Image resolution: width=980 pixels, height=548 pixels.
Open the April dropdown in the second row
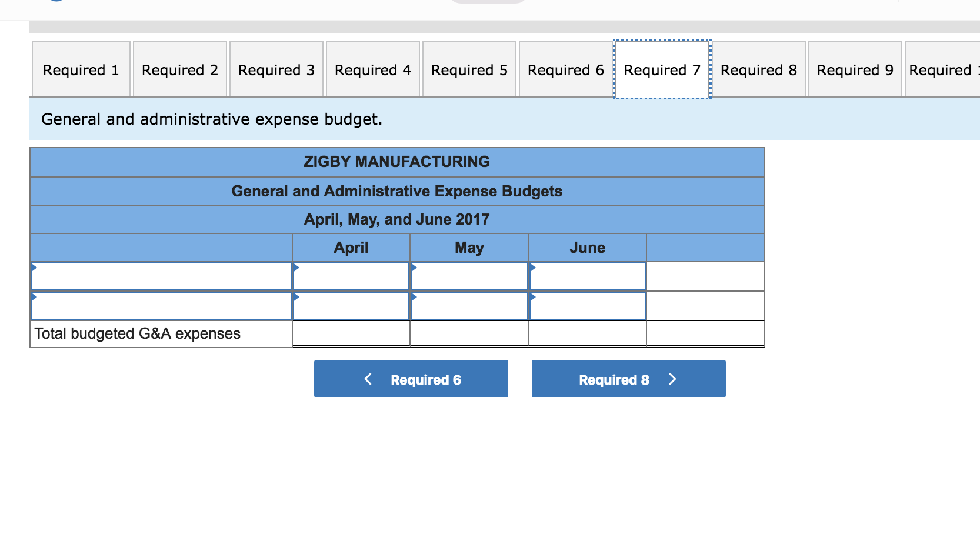coord(351,305)
